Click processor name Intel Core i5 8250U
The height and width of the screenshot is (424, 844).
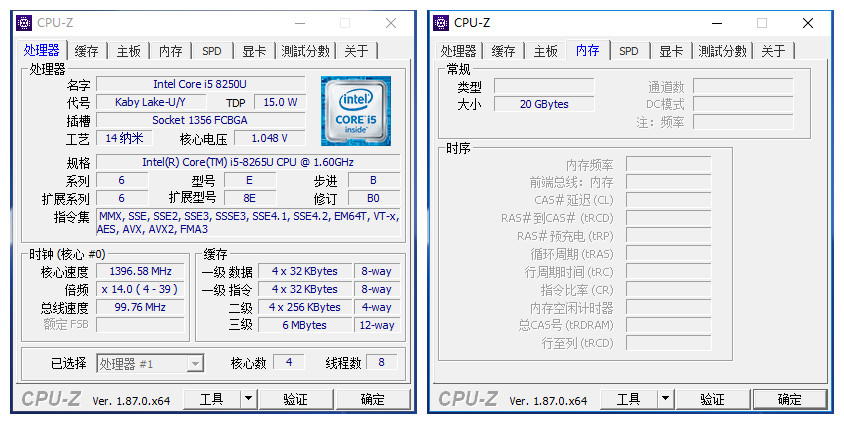pos(200,84)
